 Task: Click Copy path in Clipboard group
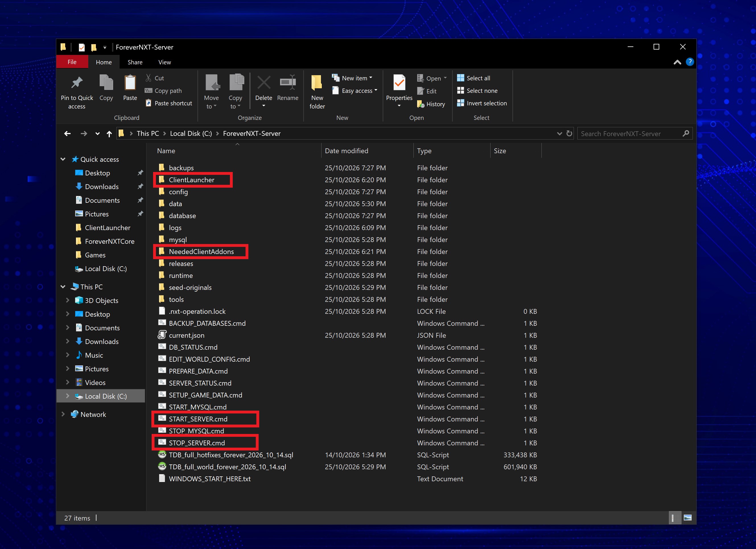163,91
